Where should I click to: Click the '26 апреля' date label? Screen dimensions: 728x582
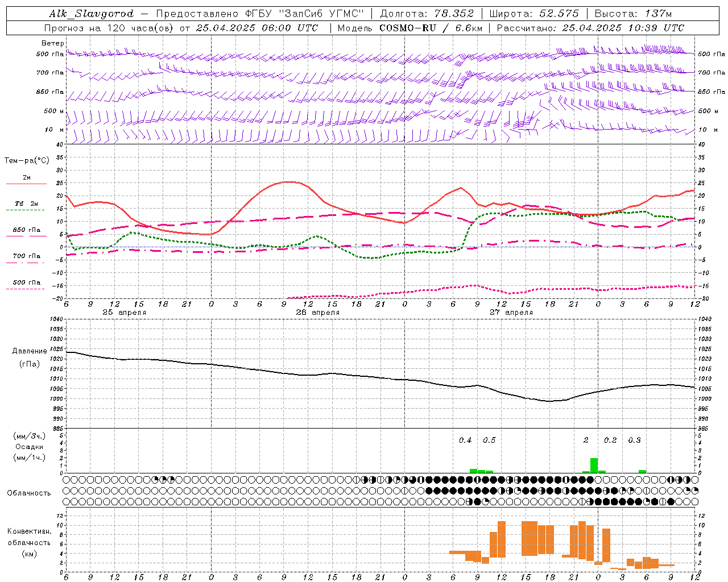(317, 313)
